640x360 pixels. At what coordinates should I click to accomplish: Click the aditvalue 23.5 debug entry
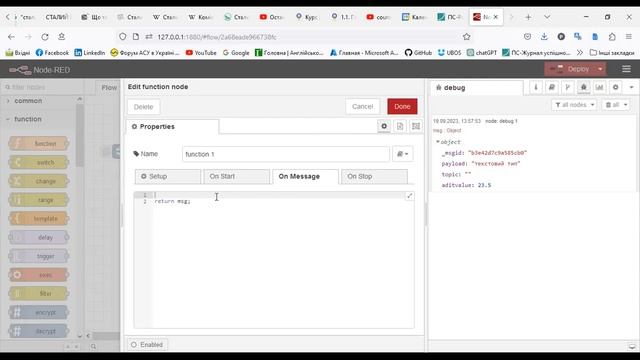[466, 185]
